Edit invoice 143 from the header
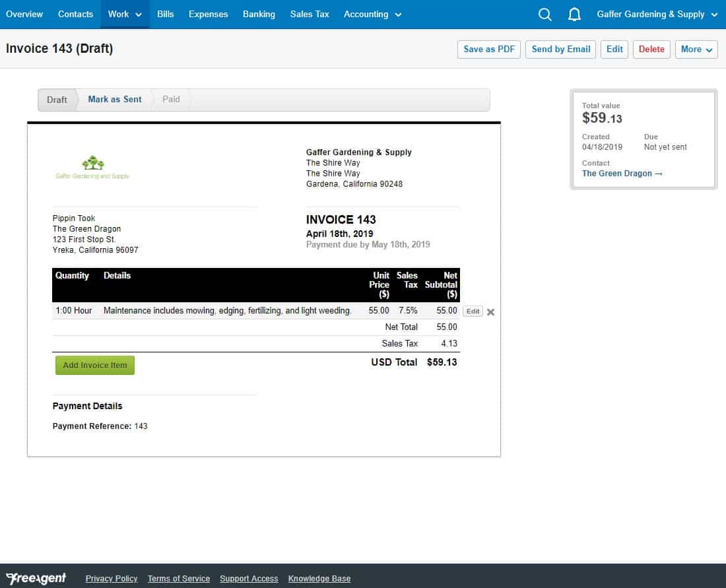 point(614,49)
